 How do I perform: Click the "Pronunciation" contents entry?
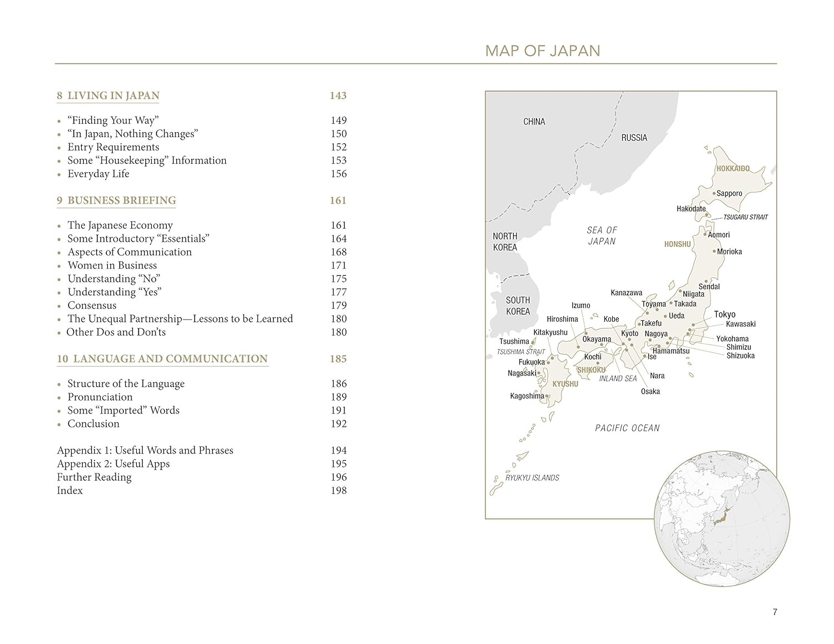(x=100, y=397)
